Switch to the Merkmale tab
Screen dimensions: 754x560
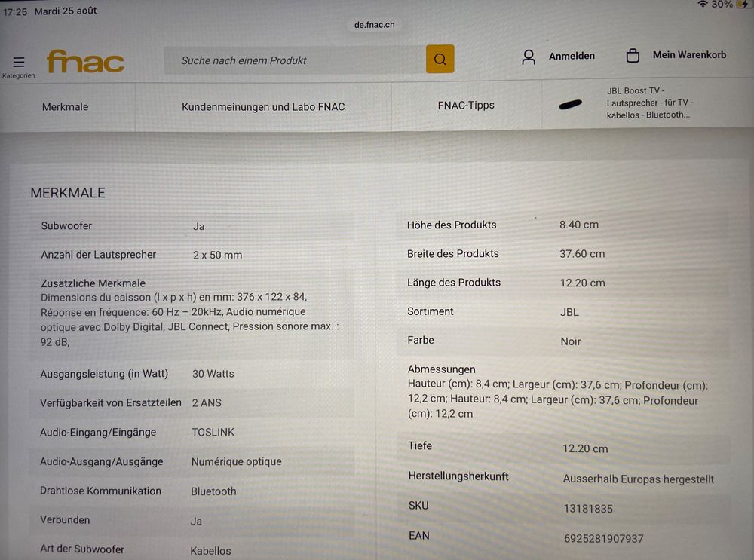65,107
